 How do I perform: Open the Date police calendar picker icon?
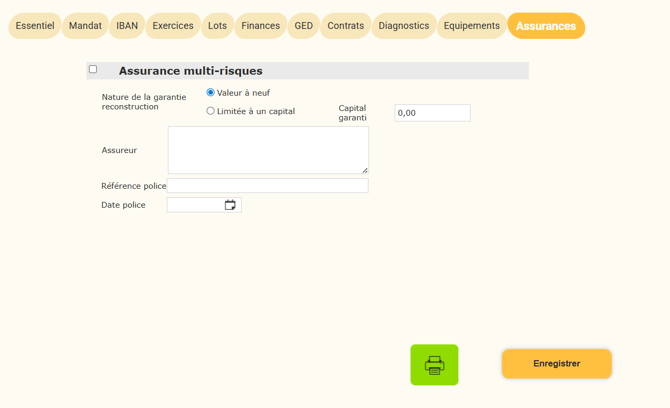230,205
